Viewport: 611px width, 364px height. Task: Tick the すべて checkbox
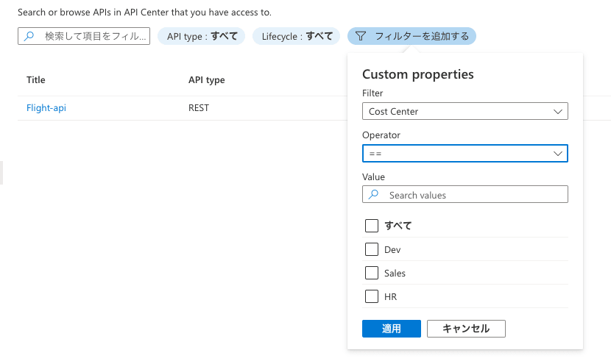point(372,226)
